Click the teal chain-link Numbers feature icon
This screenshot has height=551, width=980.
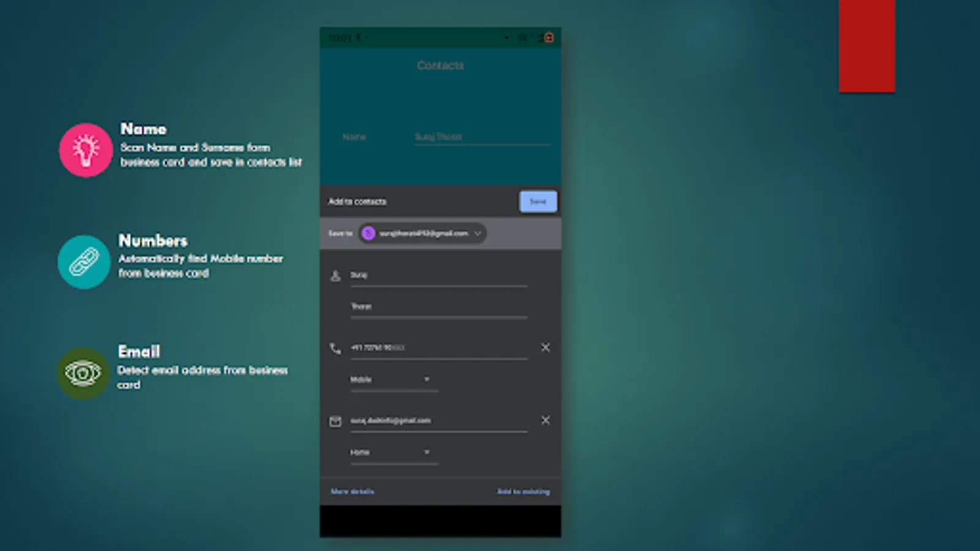[x=84, y=261]
